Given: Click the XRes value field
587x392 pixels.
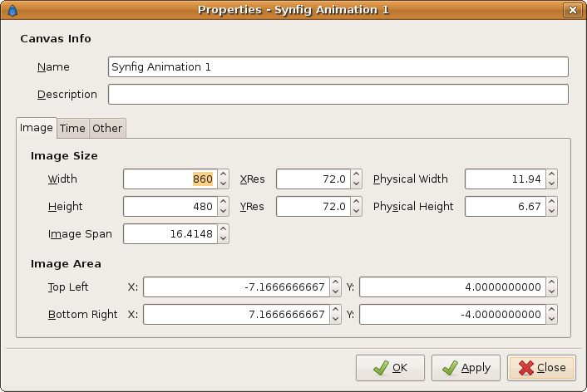Looking at the screenshot, I should [x=313, y=179].
